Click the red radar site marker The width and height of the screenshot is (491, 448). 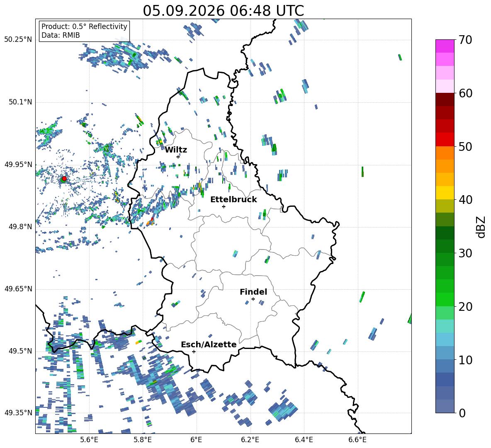click(x=64, y=179)
